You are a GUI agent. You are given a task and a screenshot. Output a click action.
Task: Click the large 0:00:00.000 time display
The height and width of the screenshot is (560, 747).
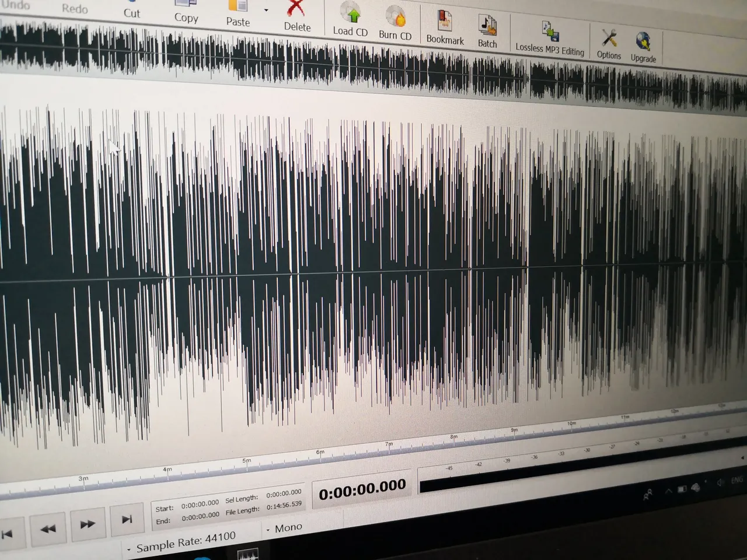362,489
